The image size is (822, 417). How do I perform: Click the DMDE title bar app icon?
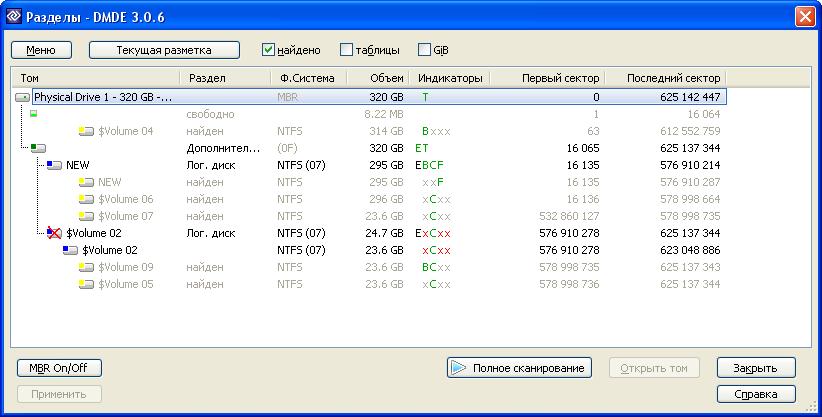coord(14,15)
